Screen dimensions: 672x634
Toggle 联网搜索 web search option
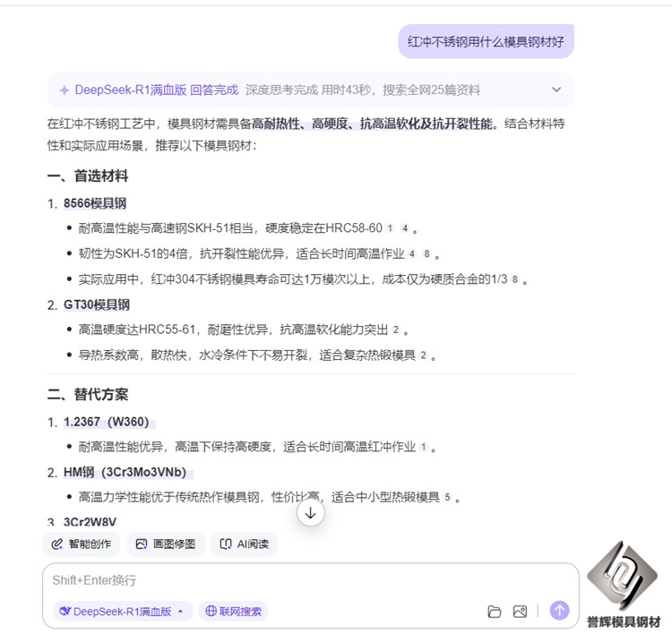pyautogui.click(x=233, y=612)
